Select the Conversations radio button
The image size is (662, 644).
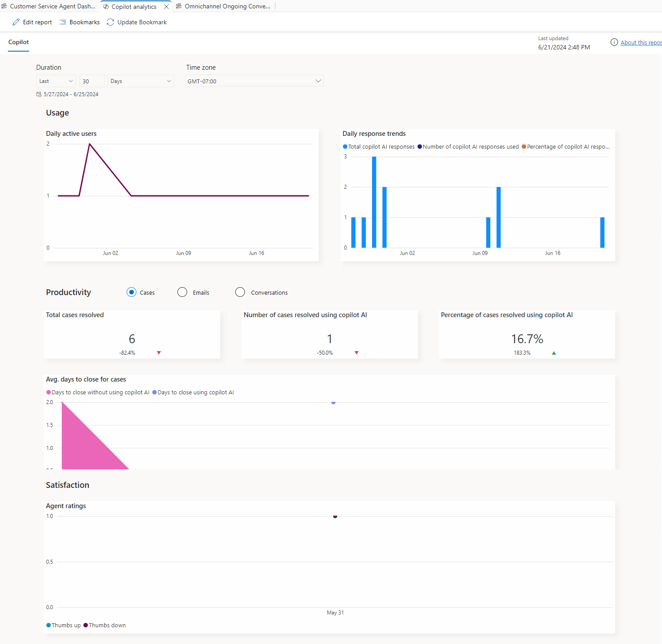click(x=240, y=292)
